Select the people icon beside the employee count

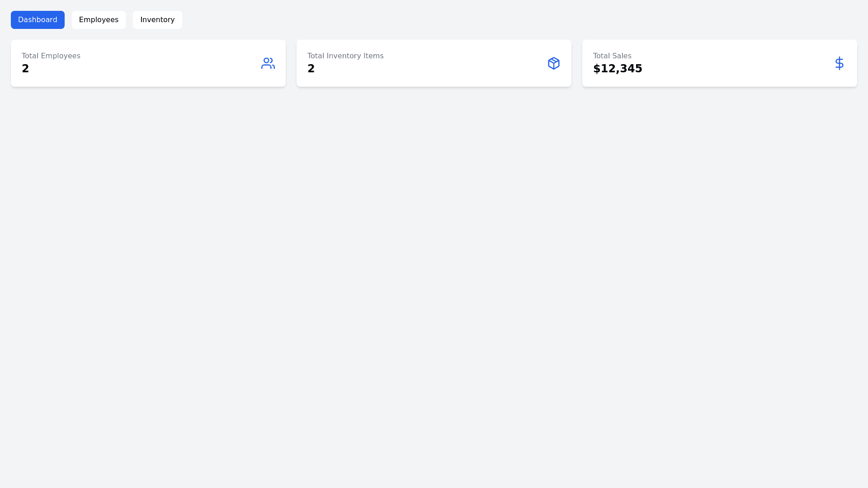coord(268,63)
